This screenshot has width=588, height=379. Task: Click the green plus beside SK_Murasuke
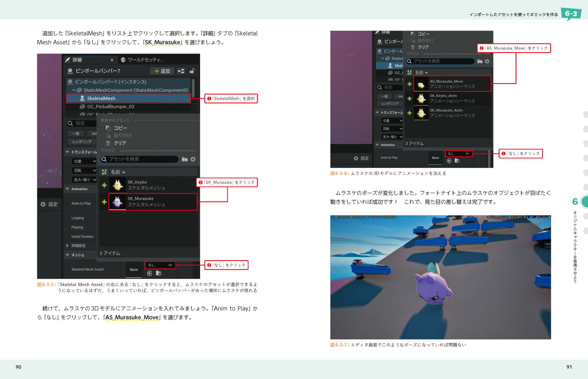pos(104,202)
